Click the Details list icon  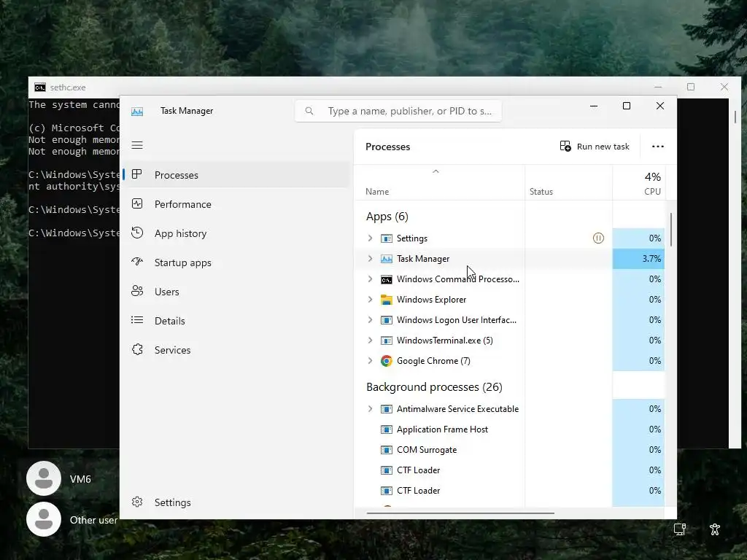[x=137, y=320]
